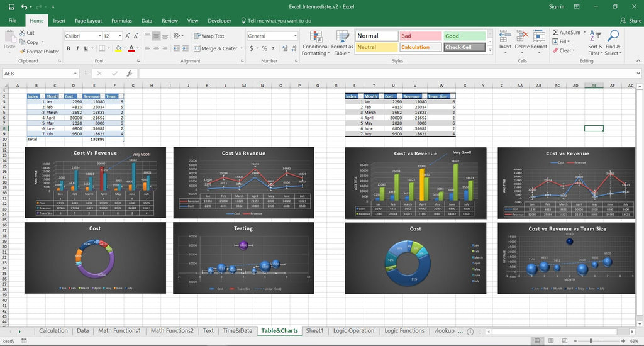Viewport: 644px width, 346px height.
Task: Toggle Underline formatting
Action: (x=86, y=48)
